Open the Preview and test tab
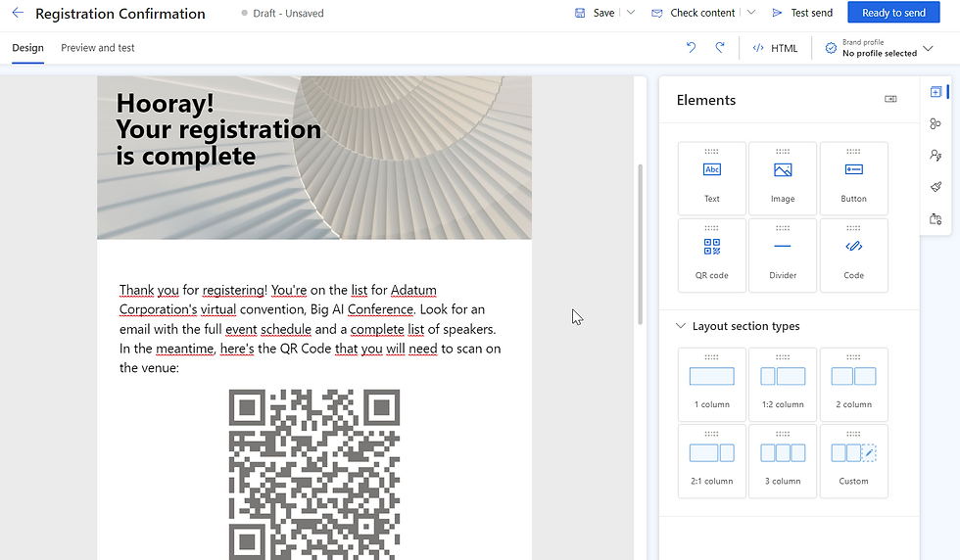Viewport: 960px width, 560px height. coord(97,48)
